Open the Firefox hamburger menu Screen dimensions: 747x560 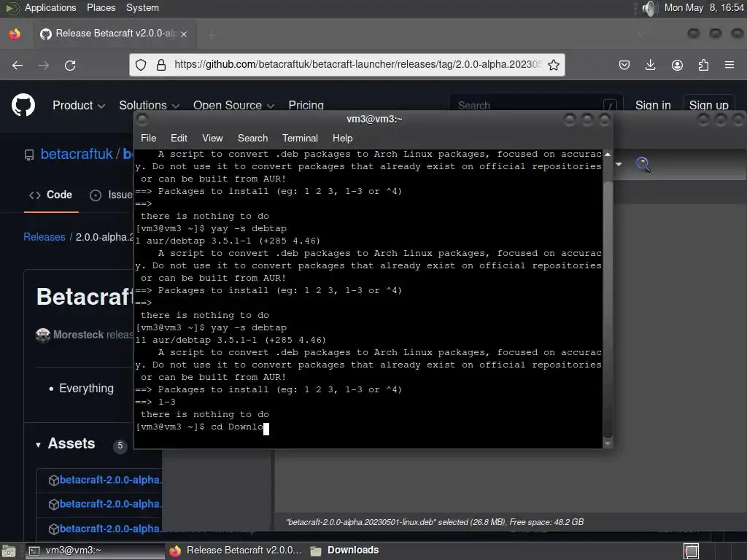729,65
